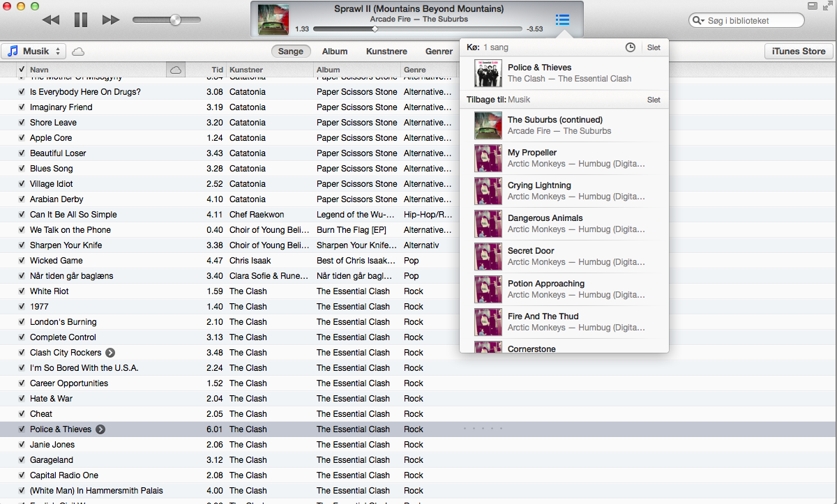Image resolution: width=837 pixels, height=504 pixels.
Task: Click Slet to clear the queue
Action: point(654,47)
